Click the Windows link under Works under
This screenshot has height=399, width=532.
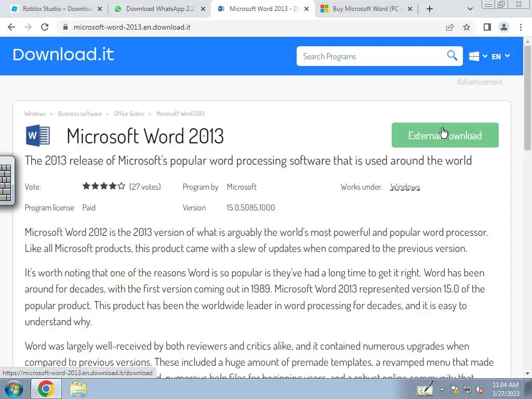click(405, 187)
